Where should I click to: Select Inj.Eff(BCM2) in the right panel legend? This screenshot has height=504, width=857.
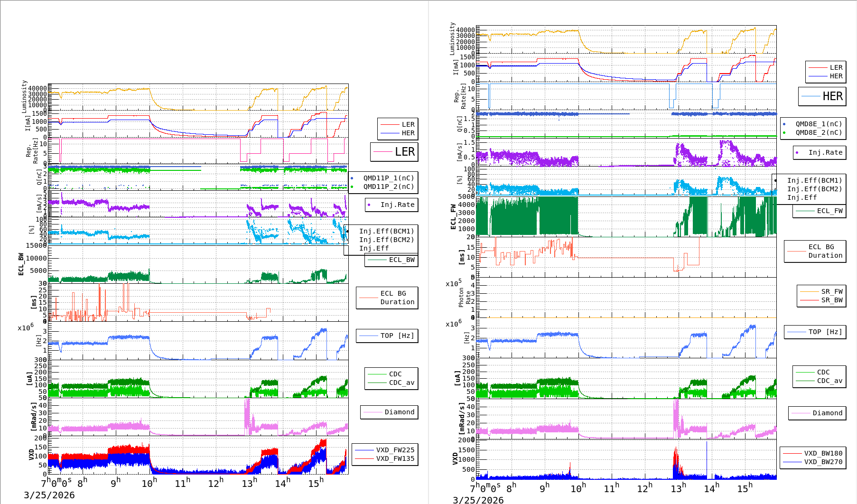[814, 189]
